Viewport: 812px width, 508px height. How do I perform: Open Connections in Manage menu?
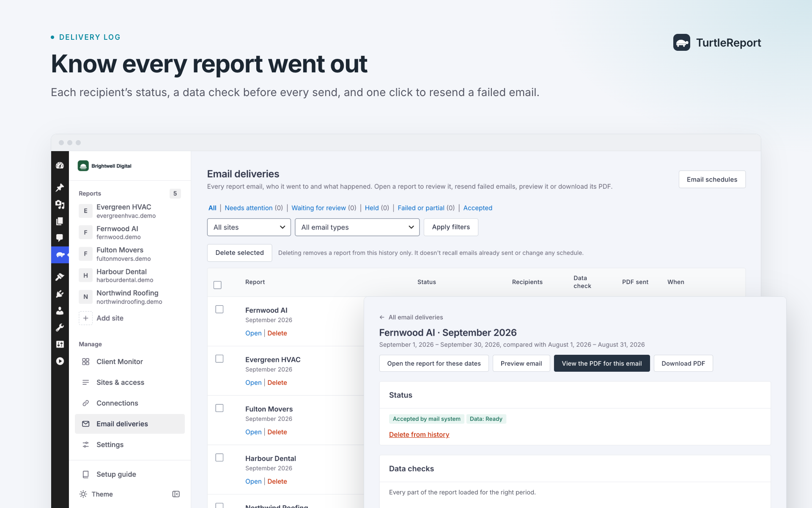click(130, 403)
